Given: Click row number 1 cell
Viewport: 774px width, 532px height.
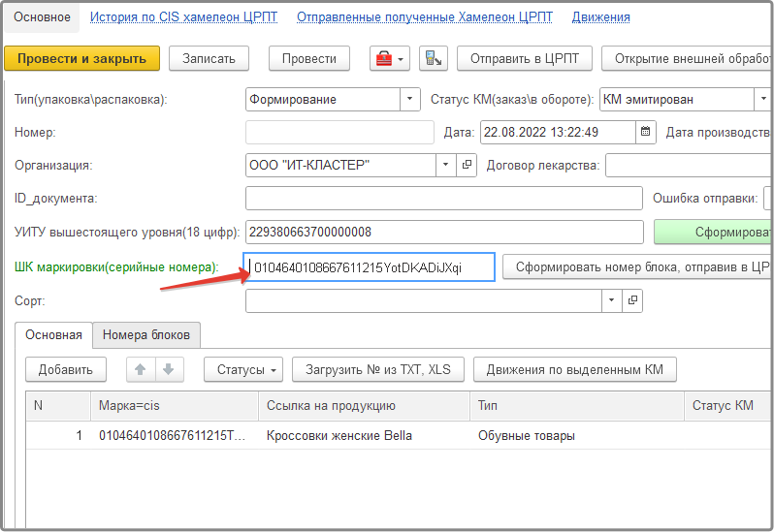Looking at the screenshot, I should click(58, 436).
